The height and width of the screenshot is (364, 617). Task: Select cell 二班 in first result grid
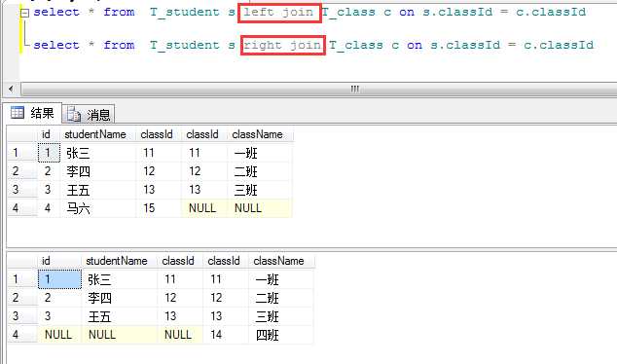point(260,171)
